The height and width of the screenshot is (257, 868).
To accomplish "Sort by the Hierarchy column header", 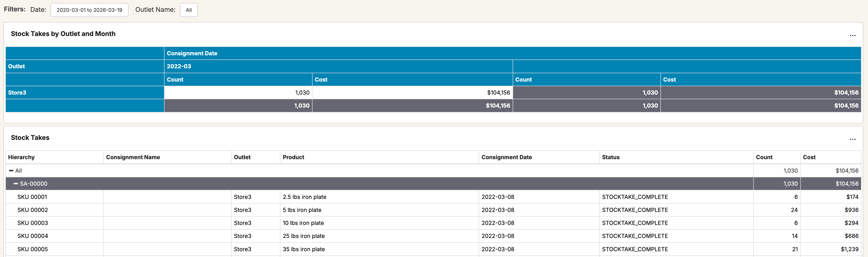I will pos(21,157).
